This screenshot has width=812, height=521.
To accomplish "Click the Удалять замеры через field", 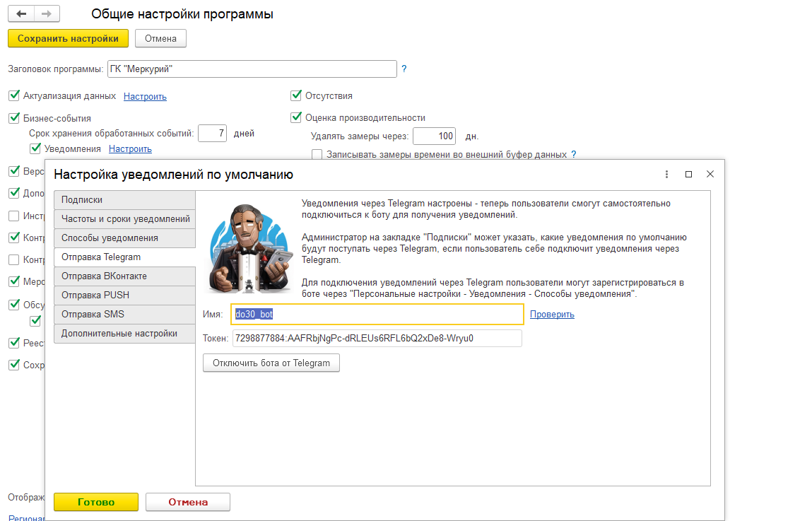I will [434, 136].
